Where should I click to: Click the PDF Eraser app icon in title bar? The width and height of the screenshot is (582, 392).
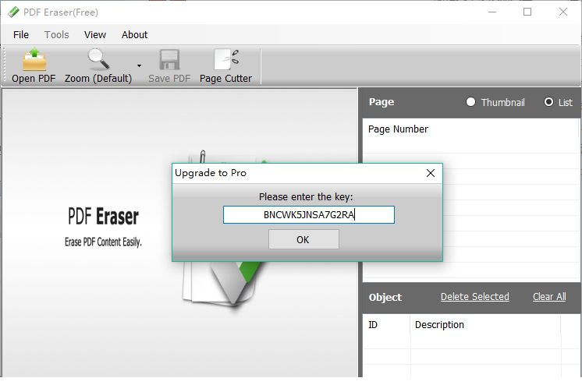(x=13, y=12)
